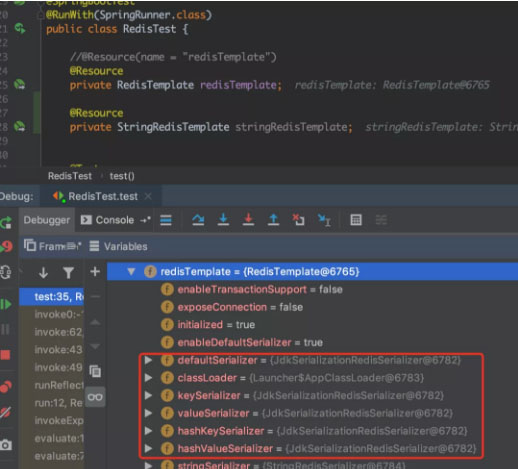Click the down arrow in the watches toolbar
518x469 pixels.
click(95, 346)
